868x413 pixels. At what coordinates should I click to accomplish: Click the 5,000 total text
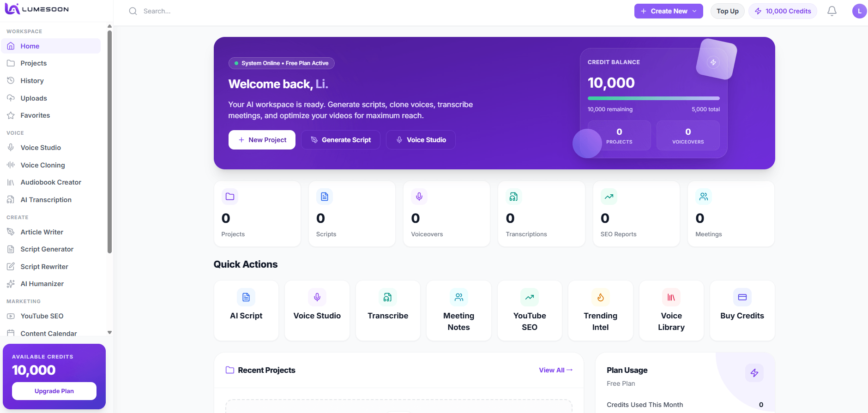coord(705,109)
